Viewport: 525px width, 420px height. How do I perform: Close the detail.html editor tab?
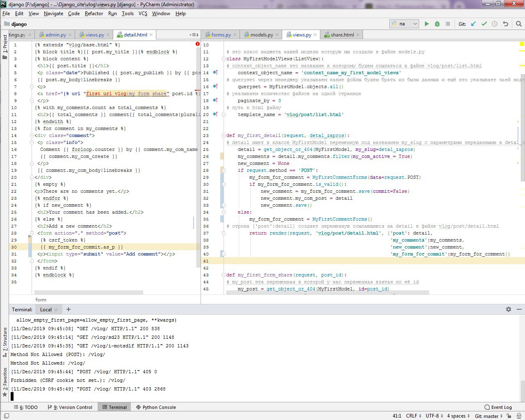151,35
